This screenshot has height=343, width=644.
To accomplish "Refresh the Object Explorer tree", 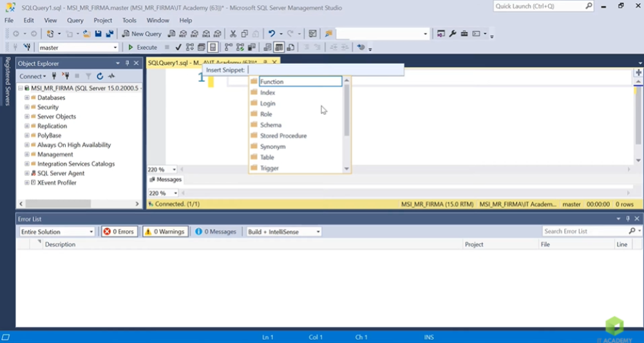I will [x=100, y=76].
